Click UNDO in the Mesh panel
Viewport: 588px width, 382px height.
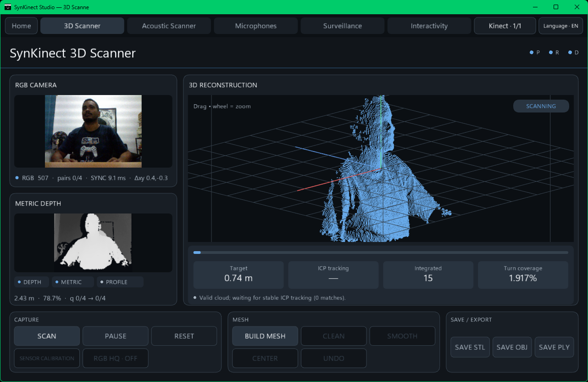pyautogui.click(x=333, y=358)
